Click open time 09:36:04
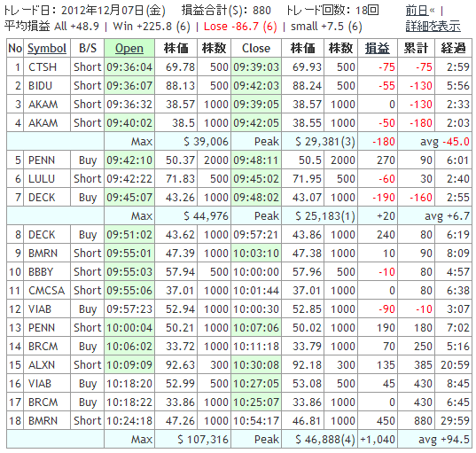The height and width of the screenshot is (453, 476). click(x=129, y=67)
